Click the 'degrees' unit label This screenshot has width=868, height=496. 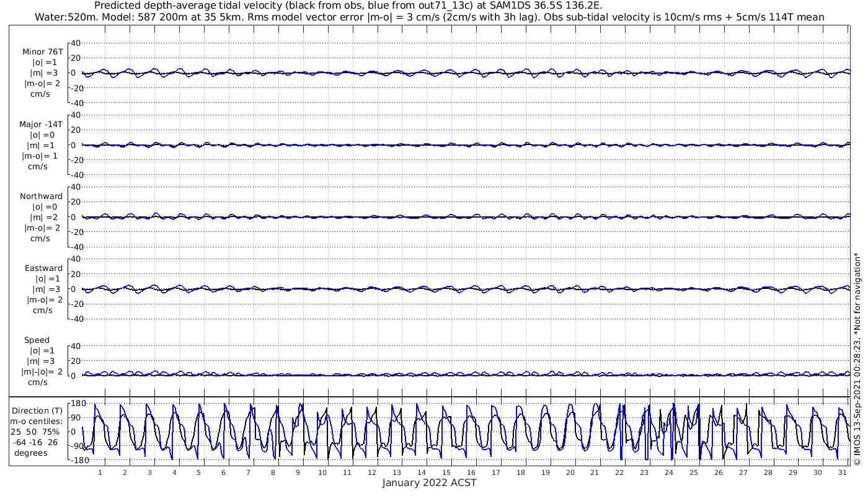32,453
